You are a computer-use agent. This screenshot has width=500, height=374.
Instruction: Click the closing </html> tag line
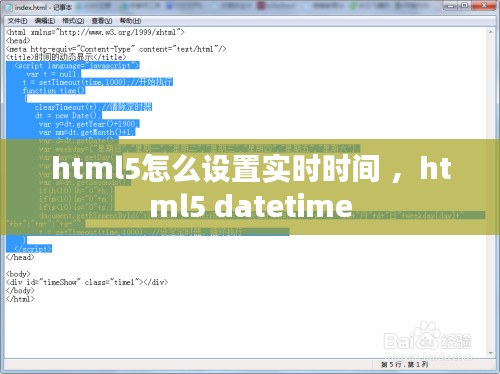point(20,299)
